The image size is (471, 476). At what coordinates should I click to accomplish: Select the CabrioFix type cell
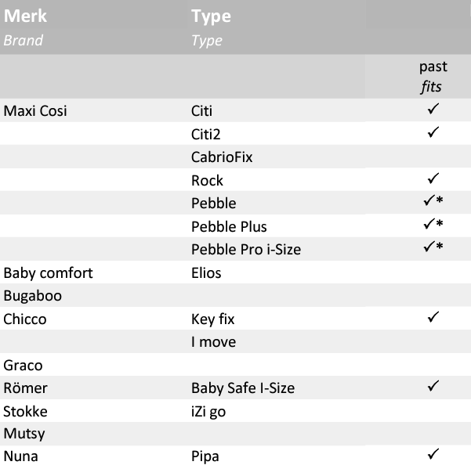(222, 157)
